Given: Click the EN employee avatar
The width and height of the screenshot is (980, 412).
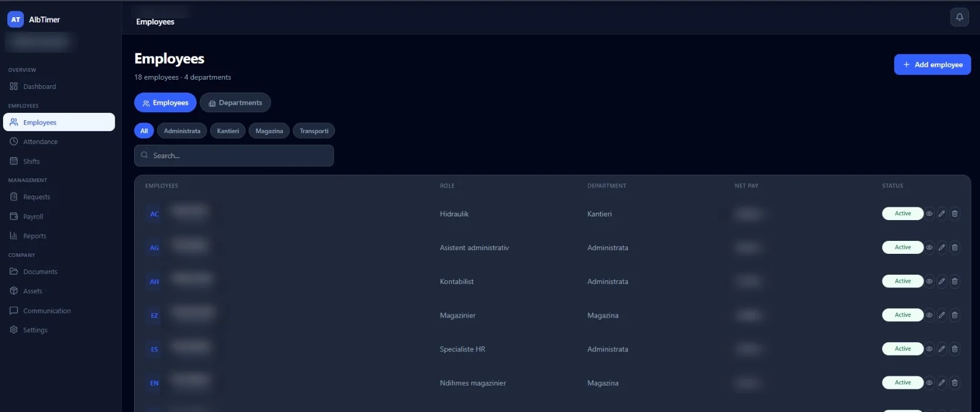Looking at the screenshot, I should [x=154, y=383].
